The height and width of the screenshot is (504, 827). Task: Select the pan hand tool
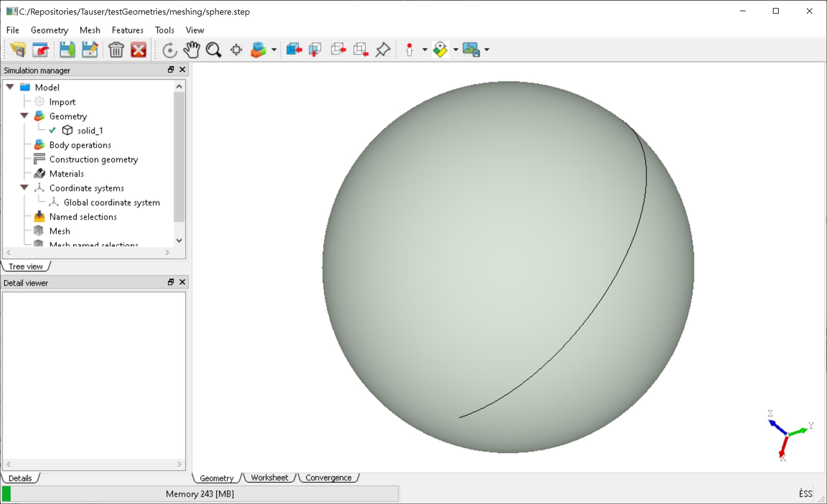(192, 50)
